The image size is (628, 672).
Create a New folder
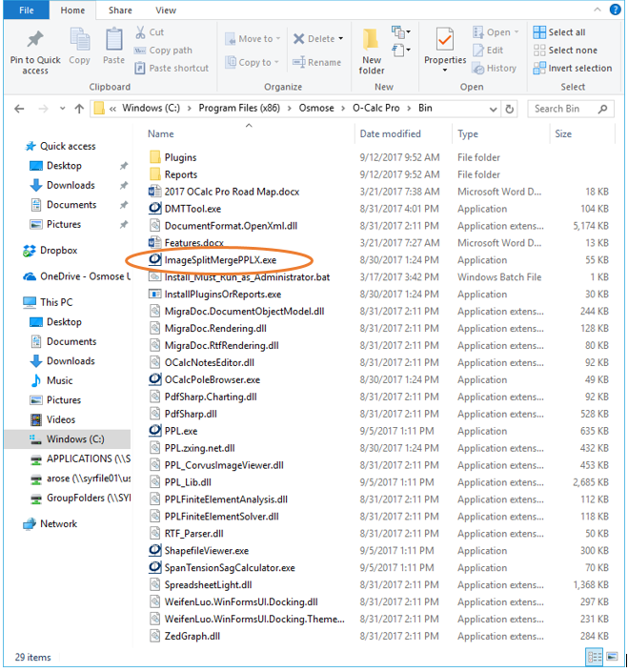point(372,51)
